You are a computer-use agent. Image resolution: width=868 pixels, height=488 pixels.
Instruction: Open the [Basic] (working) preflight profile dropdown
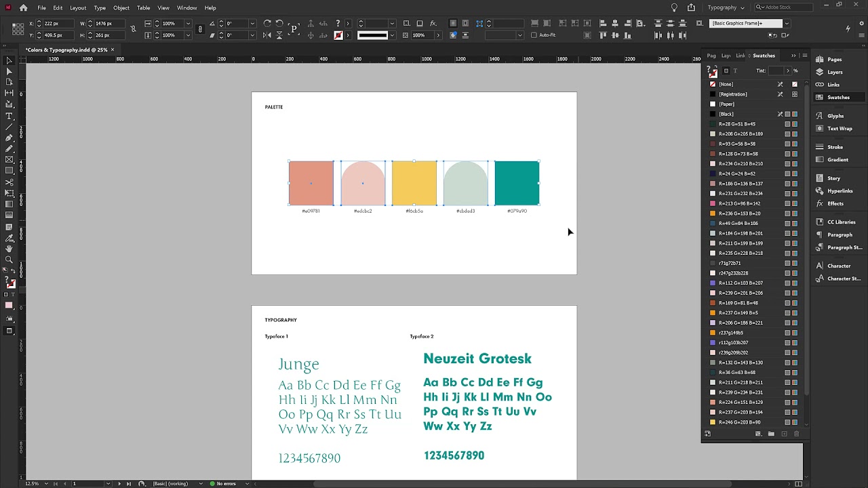click(201, 483)
